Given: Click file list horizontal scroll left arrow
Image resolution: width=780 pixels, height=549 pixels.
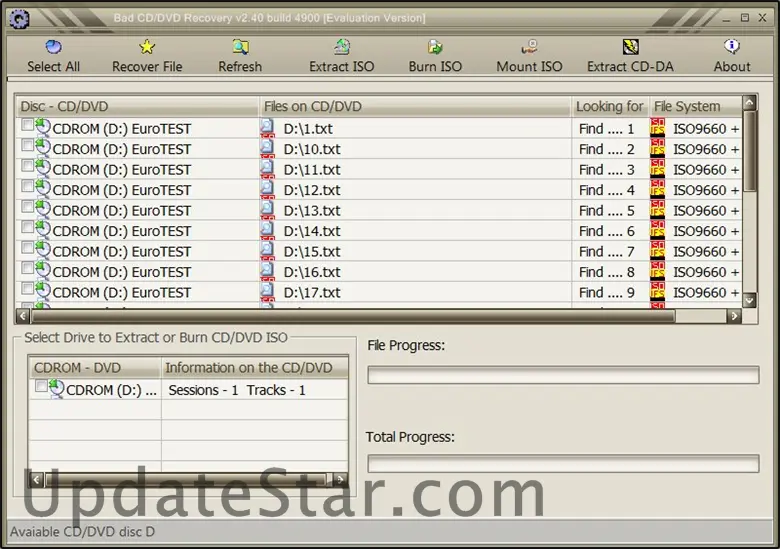Looking at the screenshot, I should tap(23, 316).
